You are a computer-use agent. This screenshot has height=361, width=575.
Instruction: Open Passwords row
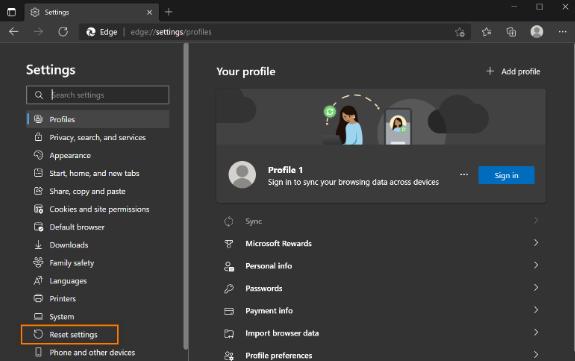pyautogui.click(x=381, y=288)
